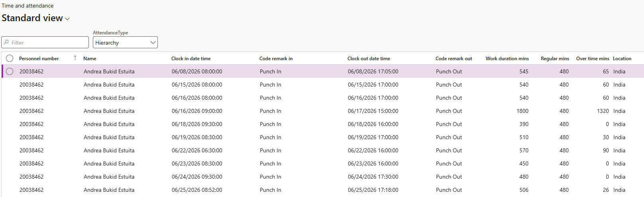The width and height of the screenshot is (644, 197).
Task: Click over time value 26
Action: (606, 190)
